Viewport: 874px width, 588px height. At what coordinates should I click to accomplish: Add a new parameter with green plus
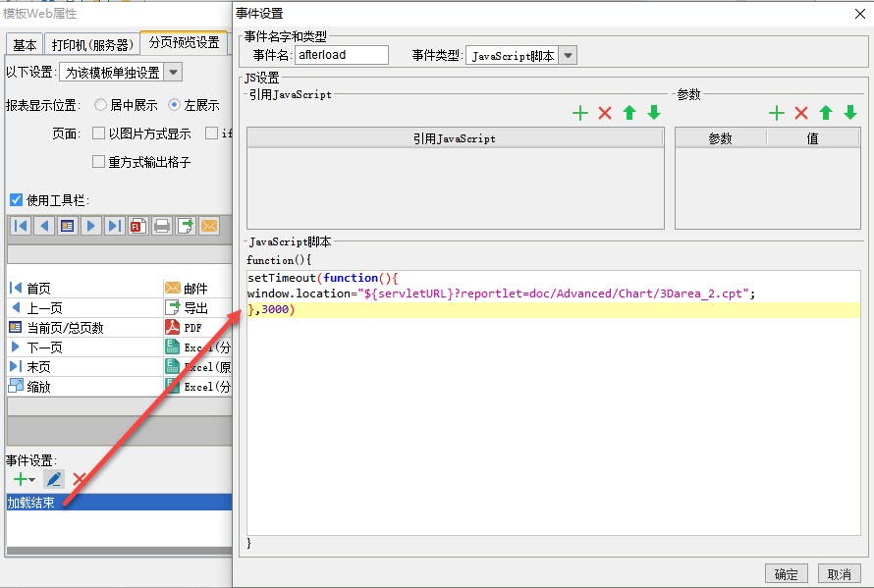click(777, 113)
